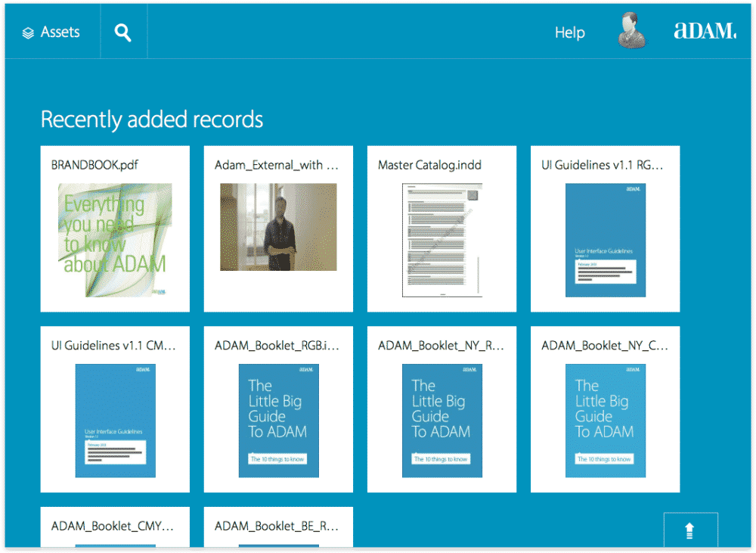The height and width of the screenshot is (553, 756).
Task: Open the ADAM_Booklet_BE_R record
Action: coord(277,527)
